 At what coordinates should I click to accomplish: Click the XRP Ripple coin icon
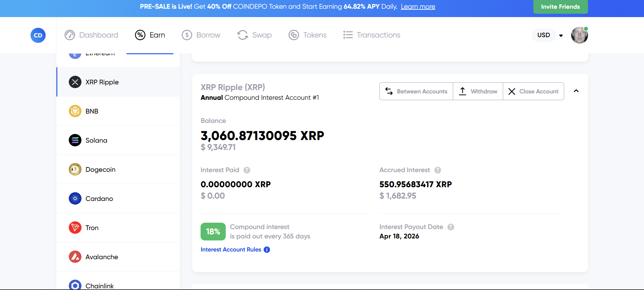point(75,82)
